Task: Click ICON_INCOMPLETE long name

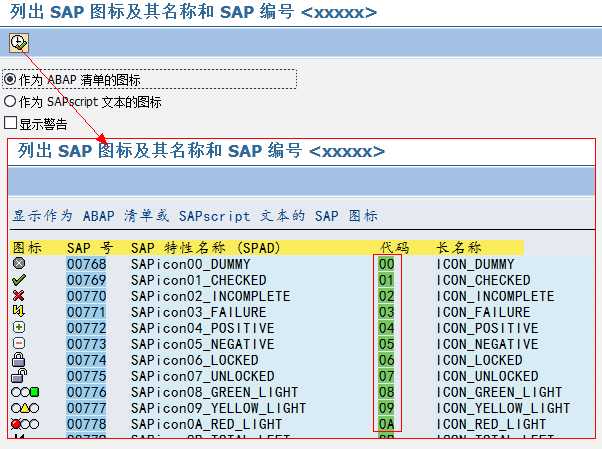Action: pyautogui.click(x=495, y=296)
